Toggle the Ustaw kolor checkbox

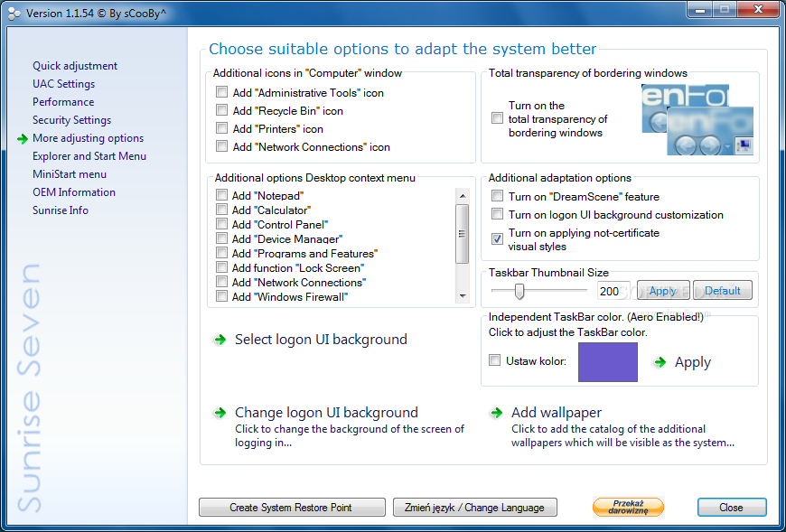495,360
